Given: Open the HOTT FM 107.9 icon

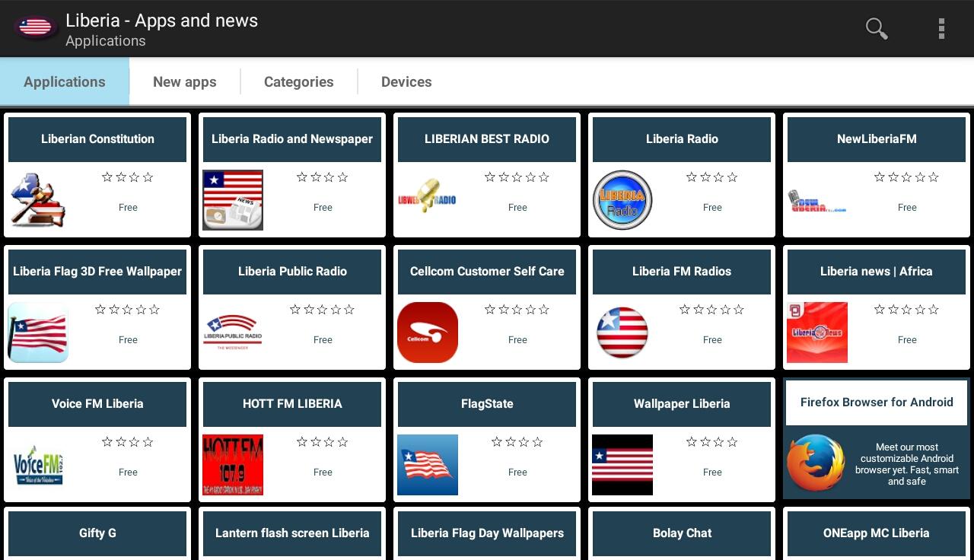Looking at the screenshot, I should [x=233, y=465].
